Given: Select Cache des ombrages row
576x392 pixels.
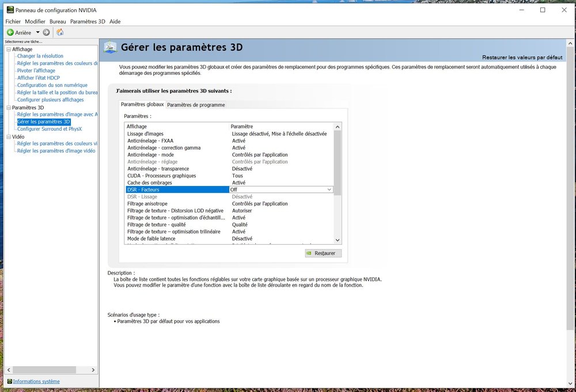Looking at the screenshot, I should (230, 183).
